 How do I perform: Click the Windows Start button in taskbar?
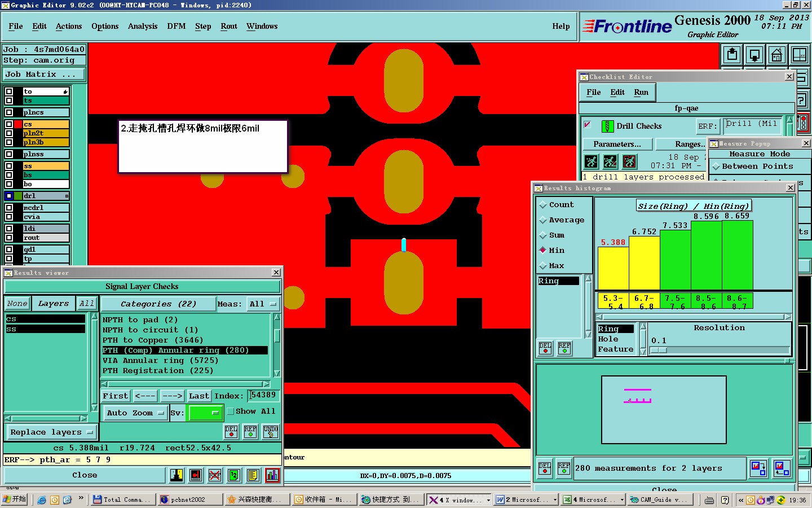[x=15, y=500]
